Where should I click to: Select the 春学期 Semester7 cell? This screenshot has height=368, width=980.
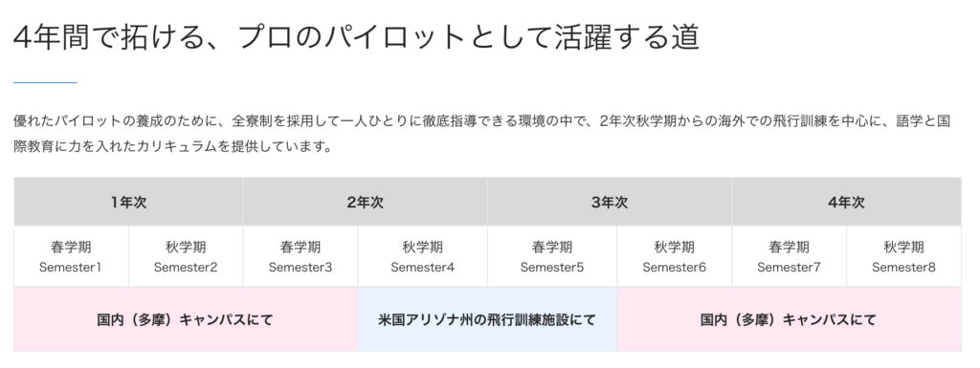point(789,256)
